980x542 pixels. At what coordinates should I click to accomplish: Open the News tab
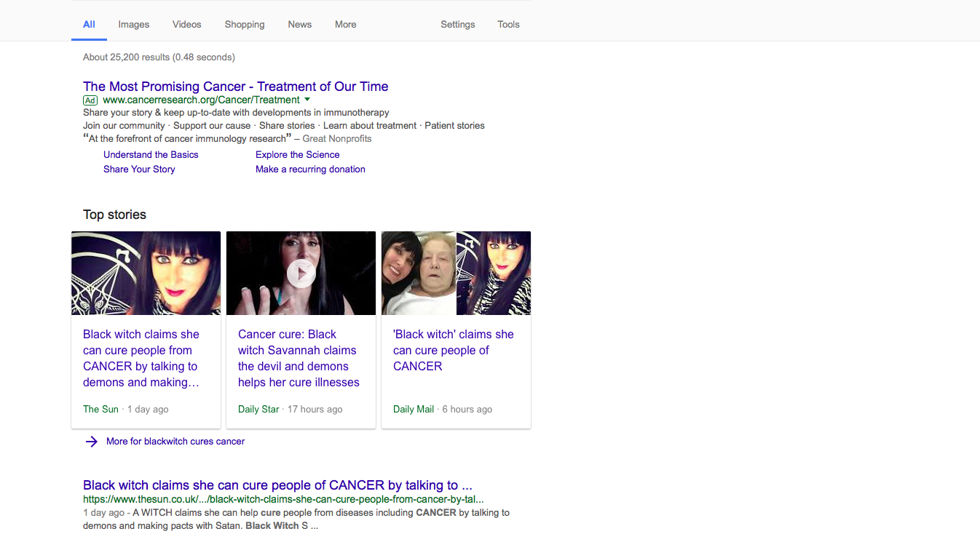(x=300, y=24)
